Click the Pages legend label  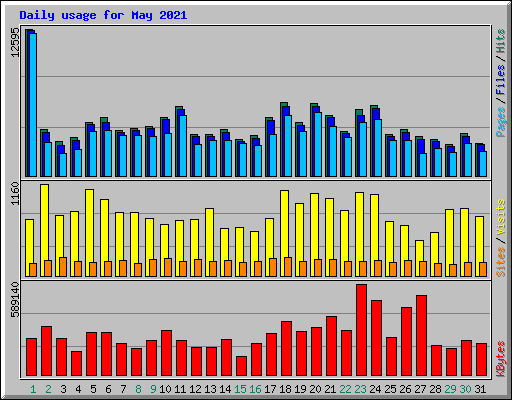[501, 122]
